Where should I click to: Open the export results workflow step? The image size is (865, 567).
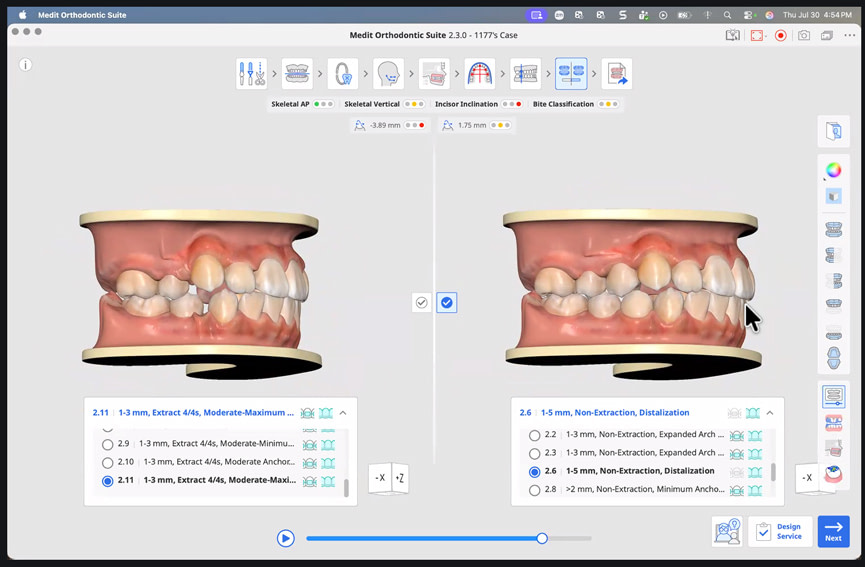[617, 73]
